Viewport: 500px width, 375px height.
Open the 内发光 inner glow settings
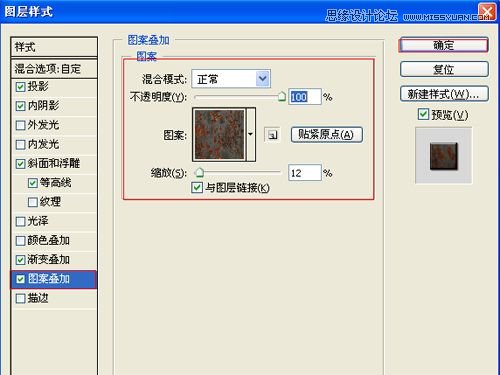tap(43, 144)
